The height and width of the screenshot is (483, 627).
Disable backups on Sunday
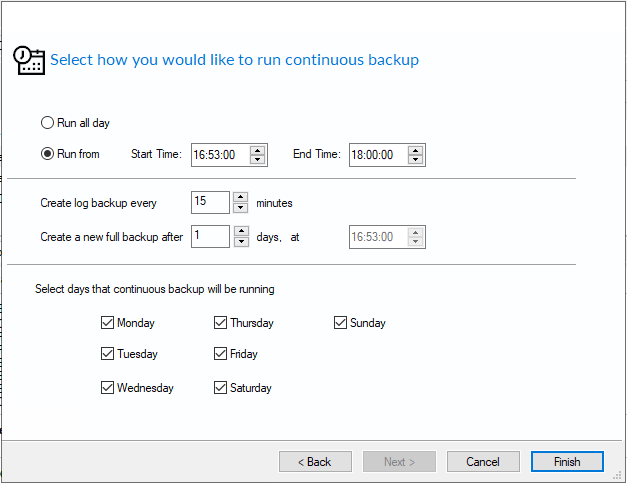click(x=341, y=323)
